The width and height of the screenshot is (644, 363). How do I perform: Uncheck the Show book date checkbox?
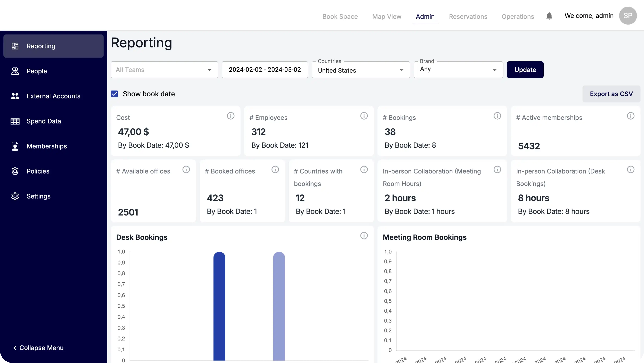(x=114, y=94)
